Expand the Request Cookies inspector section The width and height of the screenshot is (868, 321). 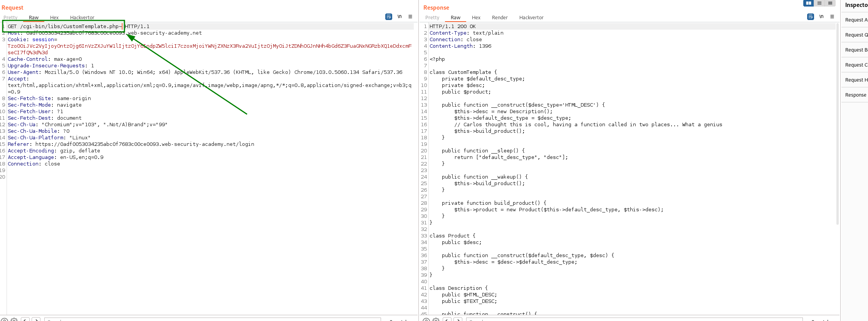coord(856,65)
